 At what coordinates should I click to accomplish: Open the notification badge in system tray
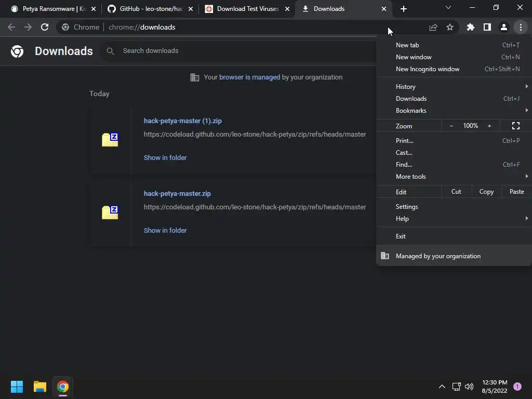(x=517, y=387)
